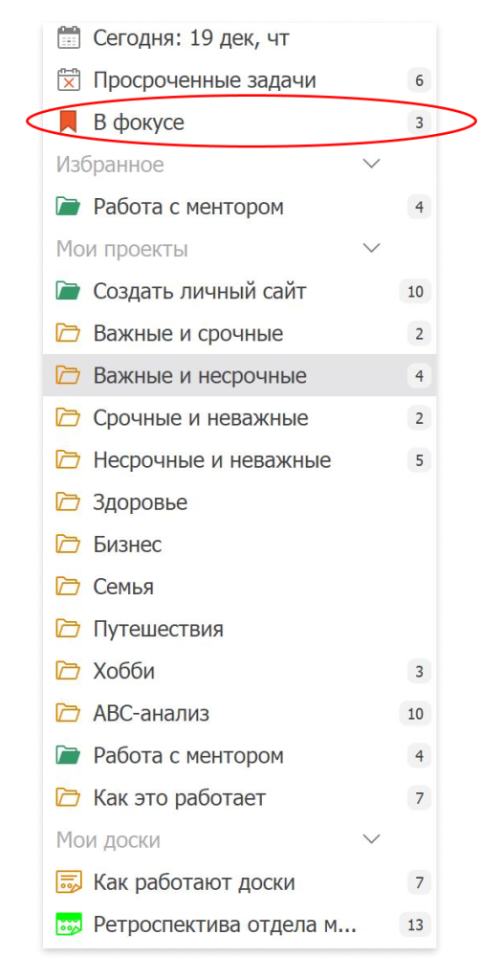Open the Путешествия project
The image size is (503, 980).
click(240, 629)
